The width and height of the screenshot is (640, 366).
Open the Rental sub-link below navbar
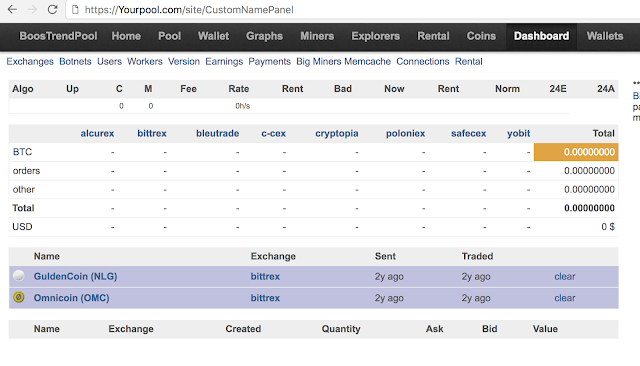tap(469, 62)
